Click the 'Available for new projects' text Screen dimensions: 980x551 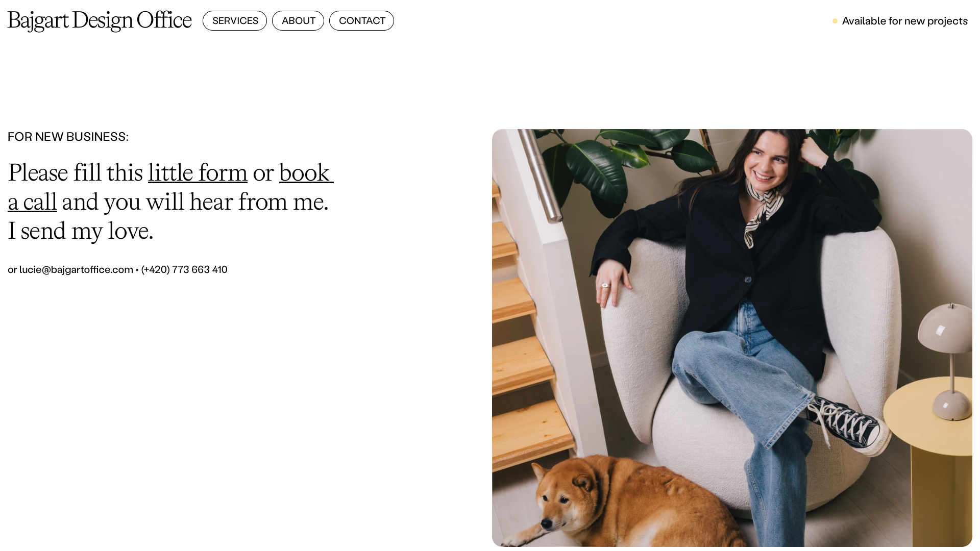coord(904,21)
